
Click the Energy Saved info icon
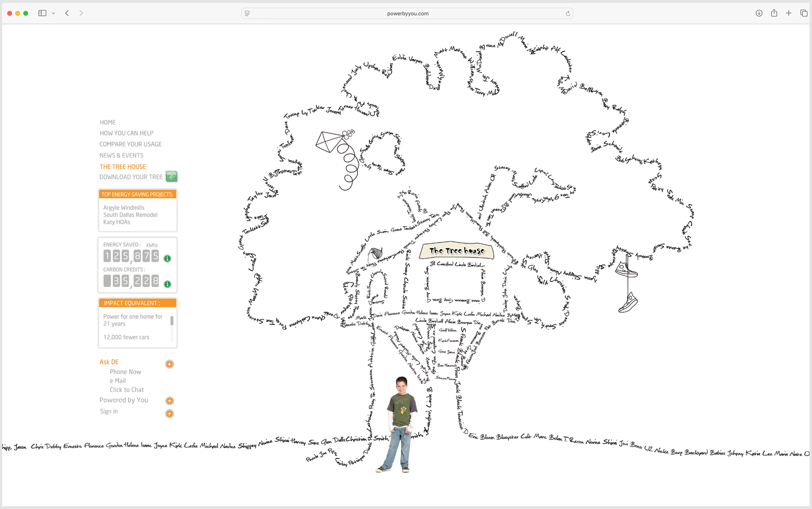point(167,258)
